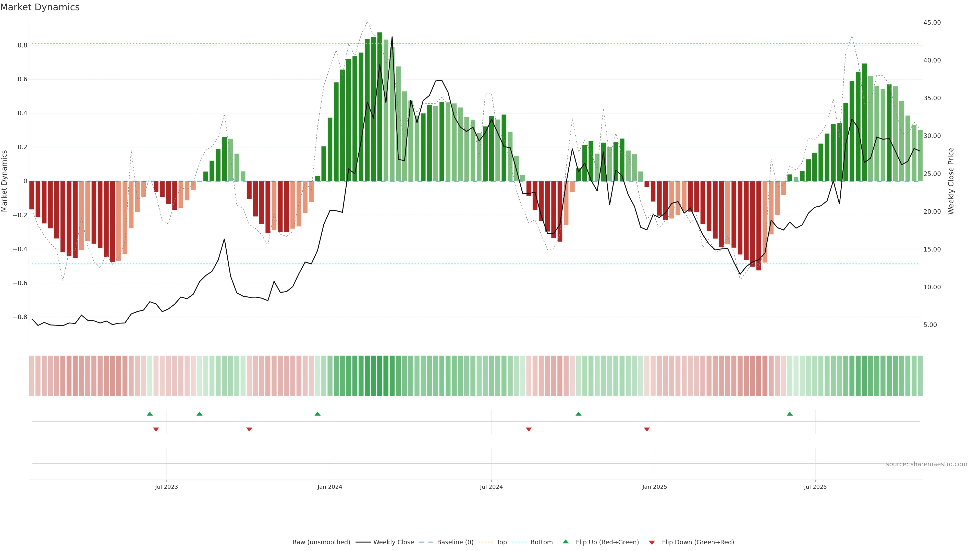Click the Jan 2024 x-axis label
This screenshot has width=980, height=551.
[x=329, y=487]
